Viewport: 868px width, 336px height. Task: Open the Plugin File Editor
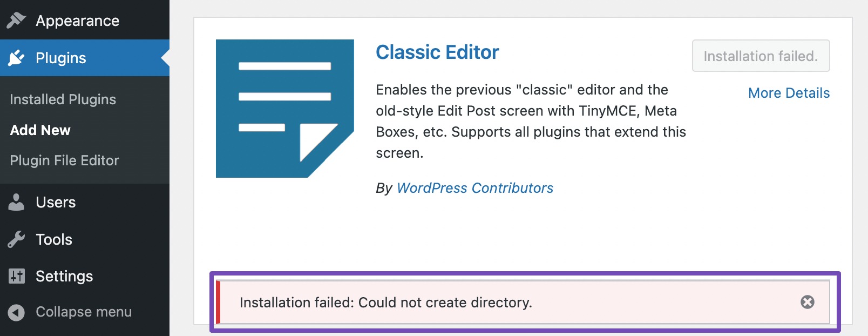(64, 160)
